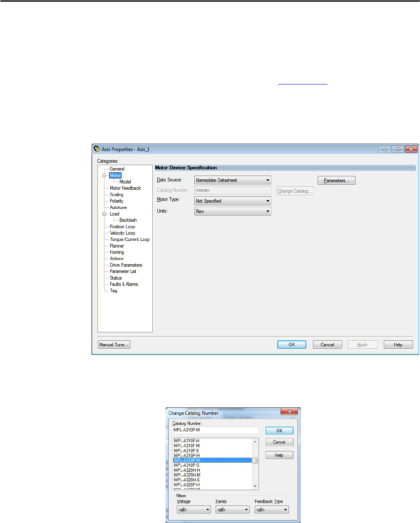Minimize the Axis Properties window
420x523 pixels.
click(x=385, y=149)
